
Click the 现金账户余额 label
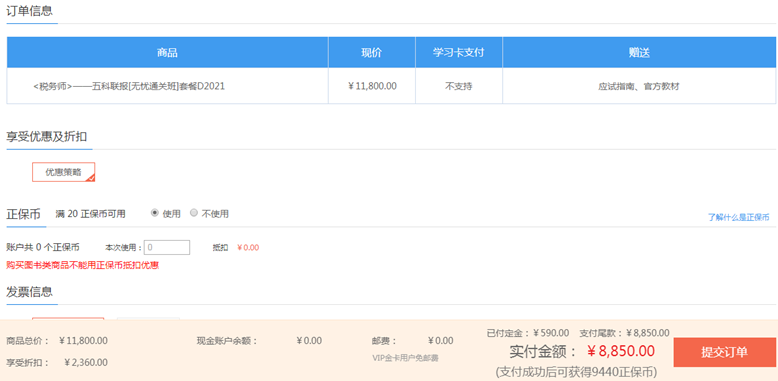coord(227,341)
